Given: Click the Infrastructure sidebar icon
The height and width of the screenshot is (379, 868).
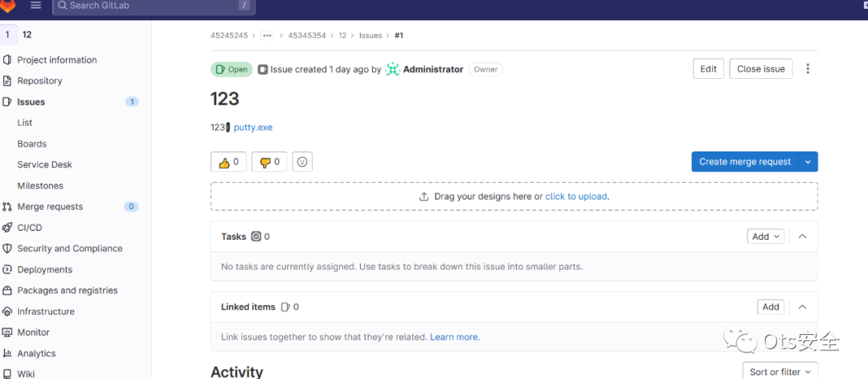Looking at the screenshot, I should (x=7, y=311).
